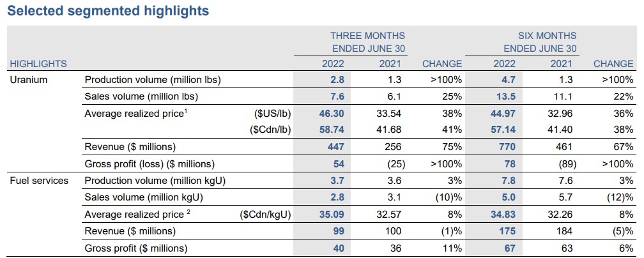The image size is (644, 258).
Task: Select the ($Cdn/kgU) unit label
Action: [265, 214]
